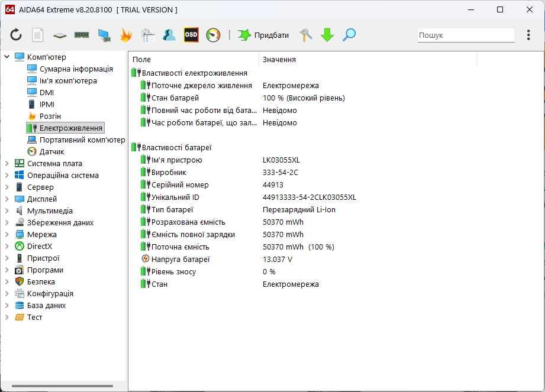The height and width of the screenshot is (392, 545).
Task: Click the Придбати purchase button
Action: [x=263, y=35]
